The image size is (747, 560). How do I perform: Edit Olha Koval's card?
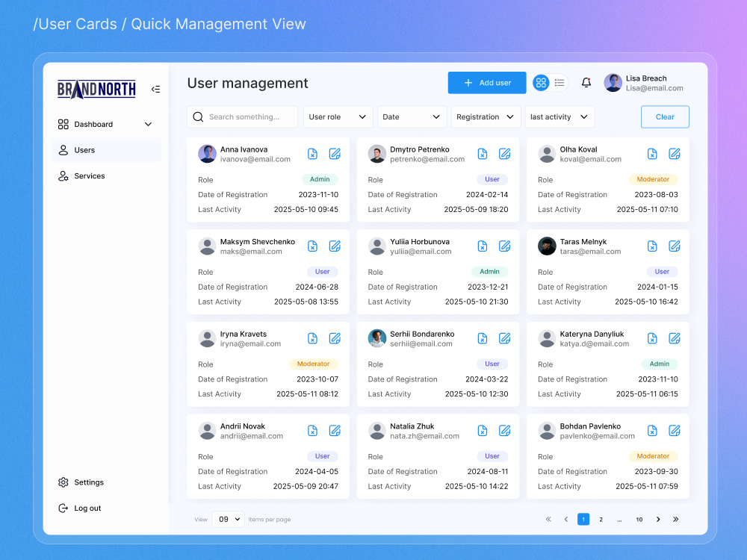[x=675, y=154]
